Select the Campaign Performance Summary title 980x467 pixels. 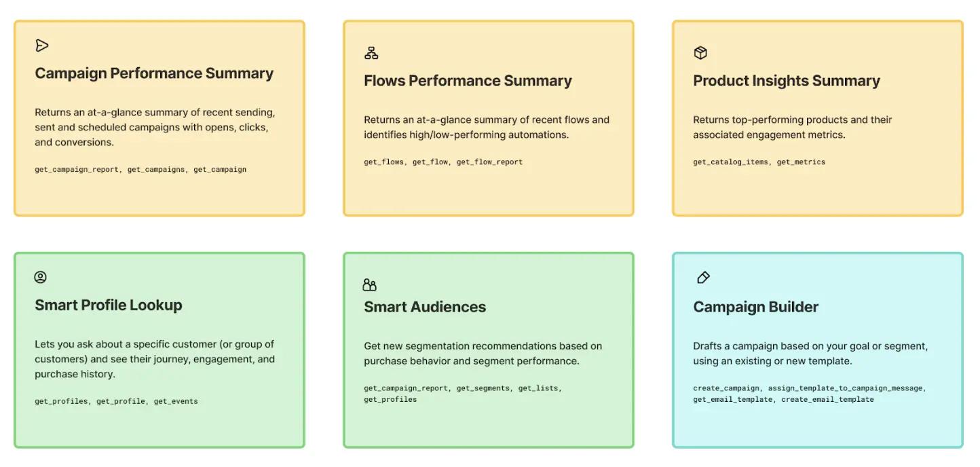point(154,73)
